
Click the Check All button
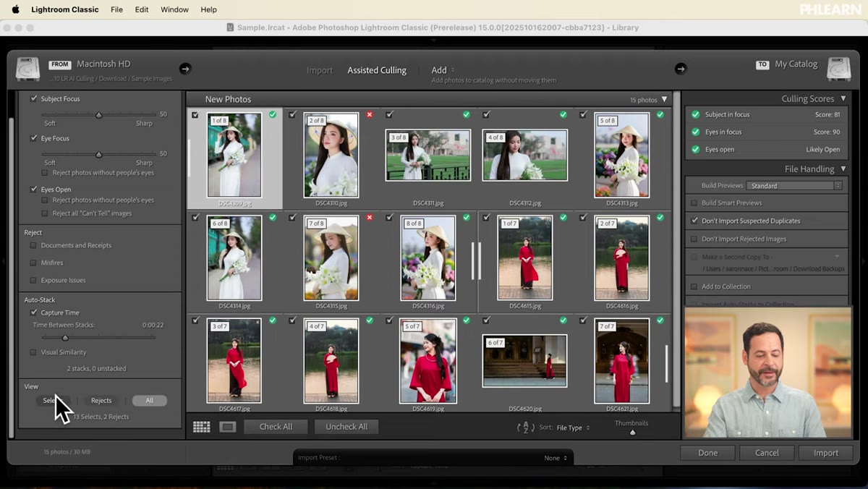276,427
